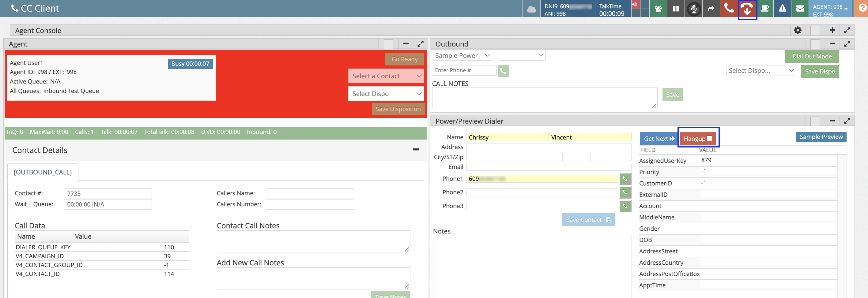
Task: Click the Get Next button
Action: [659, 139]
